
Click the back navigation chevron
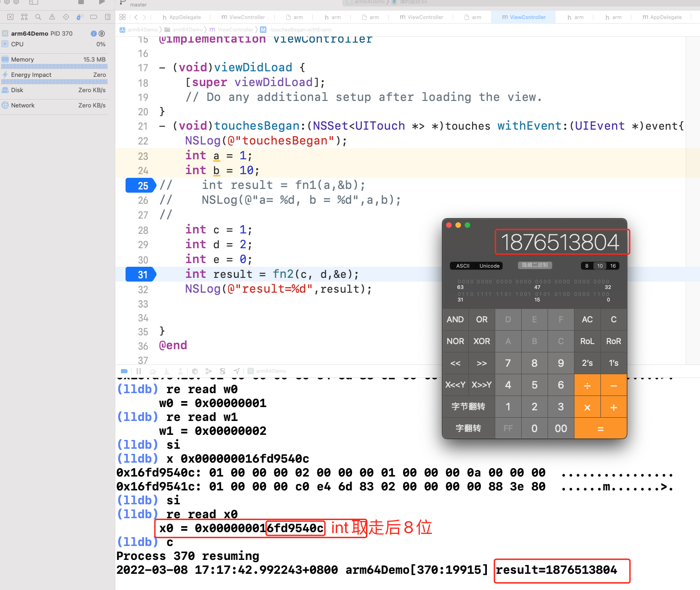point(135,17)
